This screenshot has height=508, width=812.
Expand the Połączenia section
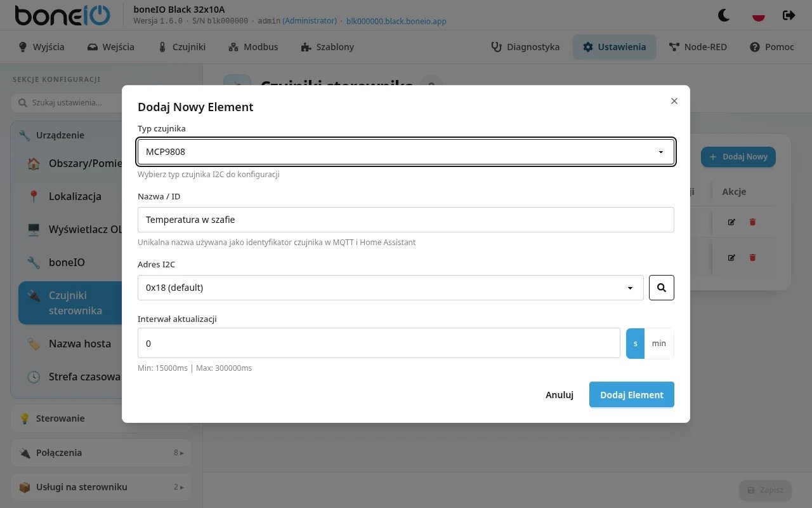(x=101, y=453)
